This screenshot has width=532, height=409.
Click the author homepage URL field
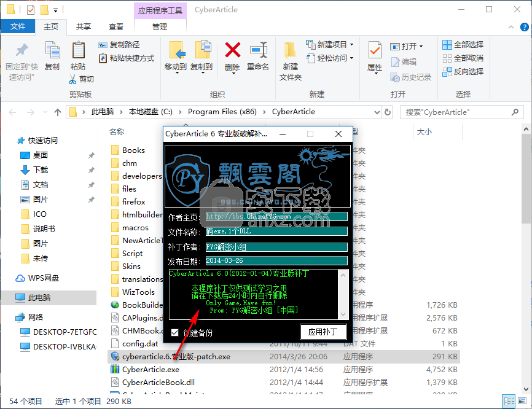[x=276, y=216]
